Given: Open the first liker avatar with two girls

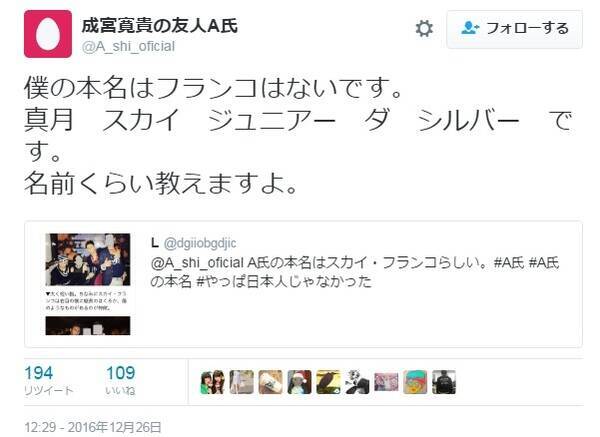Looking at the screenshot, I should [213, 382].
